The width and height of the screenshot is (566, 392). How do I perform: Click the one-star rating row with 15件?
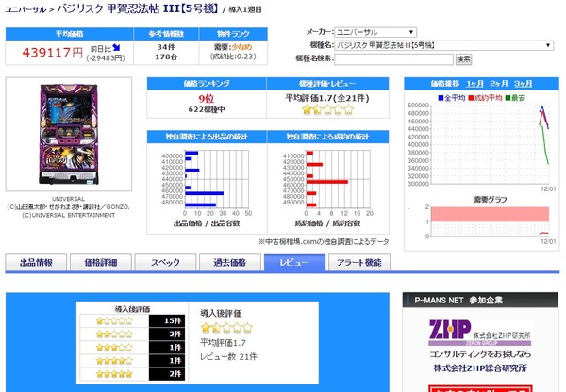pyautogui.click(x=132, y=320)
